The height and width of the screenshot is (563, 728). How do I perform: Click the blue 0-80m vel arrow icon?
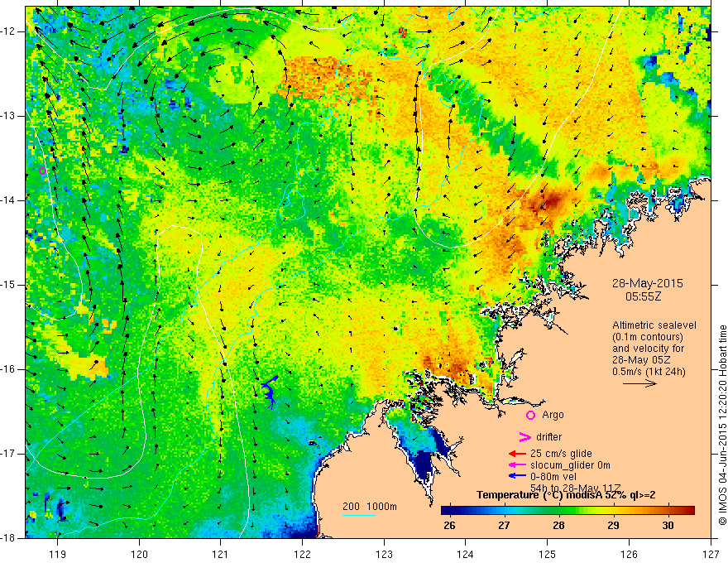tap(517, 476)
